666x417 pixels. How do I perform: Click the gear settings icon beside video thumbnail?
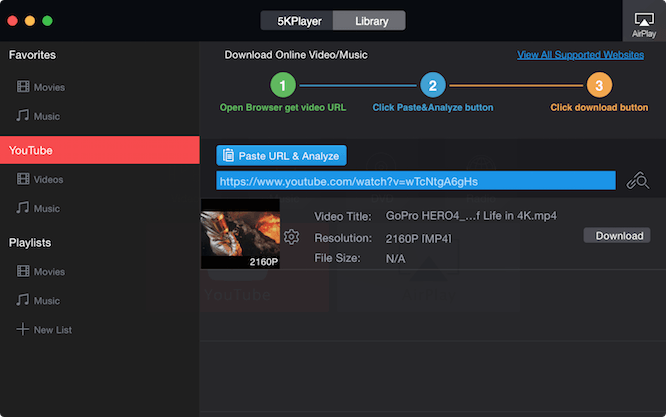291,237
